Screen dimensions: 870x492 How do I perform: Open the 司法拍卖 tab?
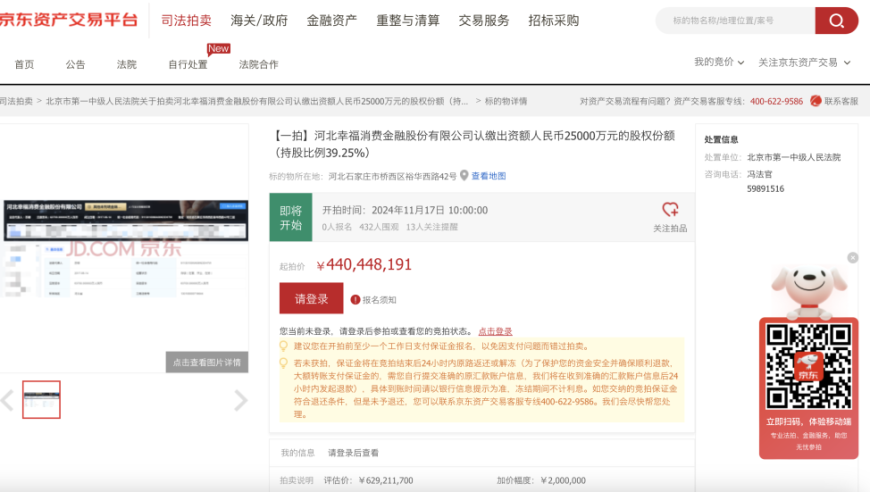[x=186, y=21]
